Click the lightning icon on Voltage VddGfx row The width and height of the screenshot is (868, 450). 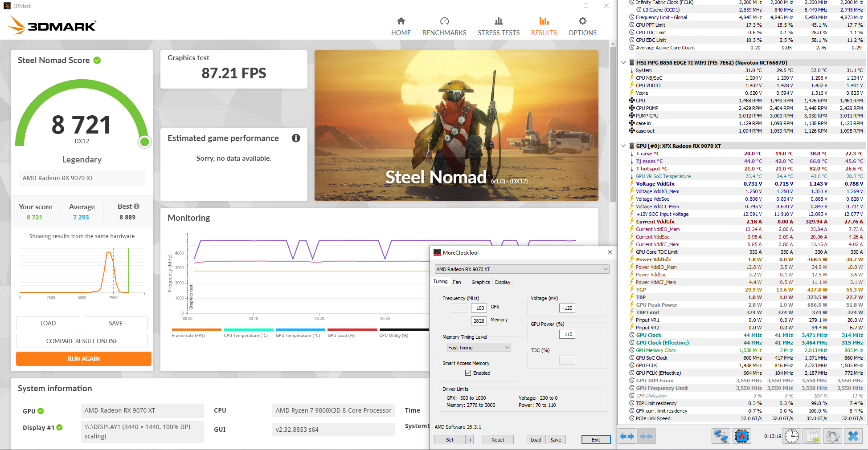632,184
